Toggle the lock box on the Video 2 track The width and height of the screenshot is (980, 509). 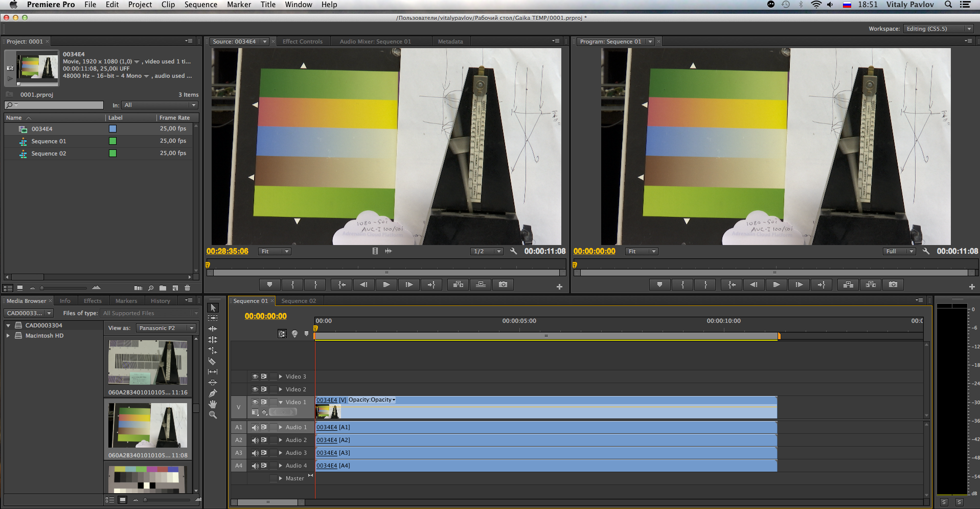coord(274,389)
